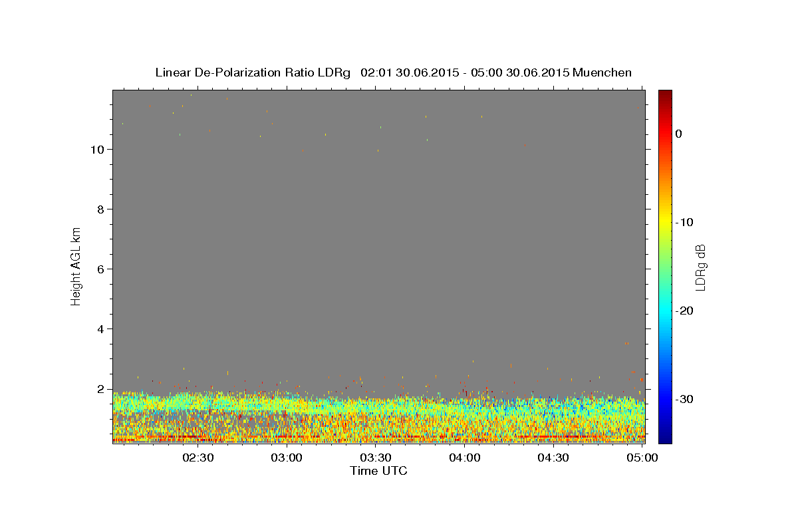Click the colorbar value -10

685,222
